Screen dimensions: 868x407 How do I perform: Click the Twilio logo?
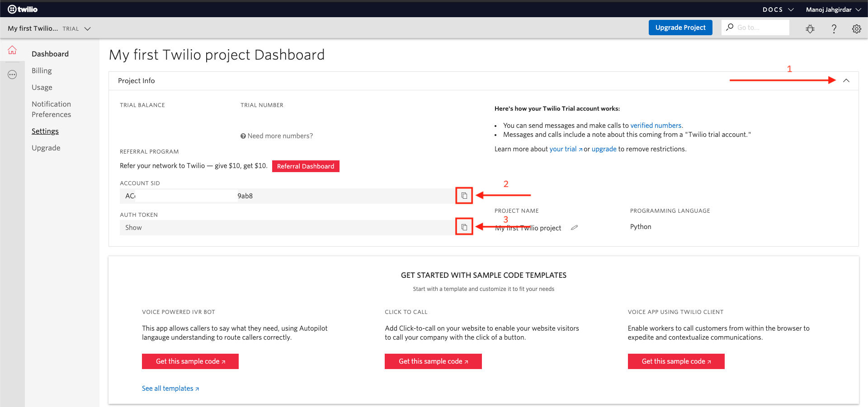23,9
